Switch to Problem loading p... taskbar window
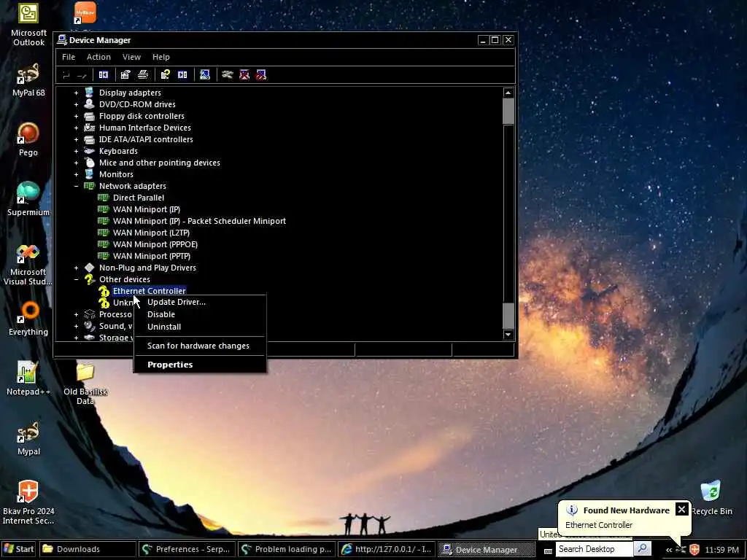This screenshot has height=560, width=747. [x=287, y=549]
